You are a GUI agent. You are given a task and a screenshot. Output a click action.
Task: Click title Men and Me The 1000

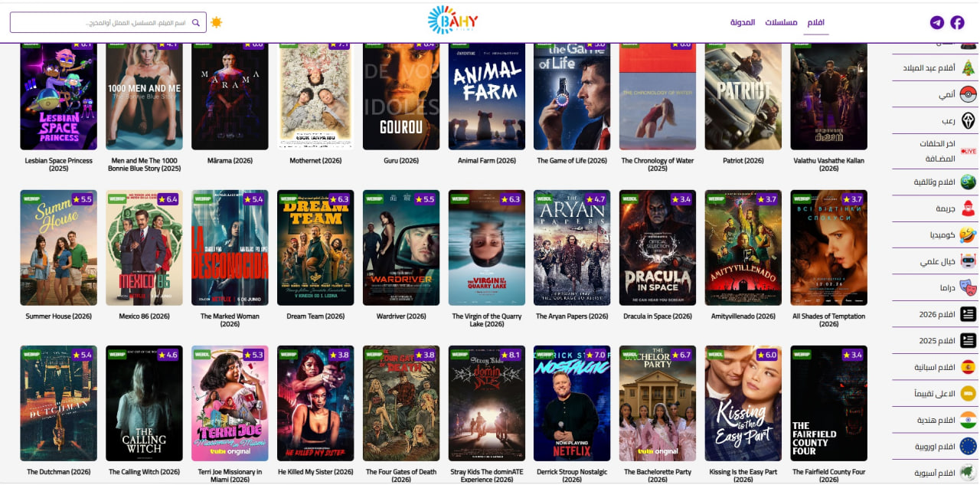click(x=144, y=164)
